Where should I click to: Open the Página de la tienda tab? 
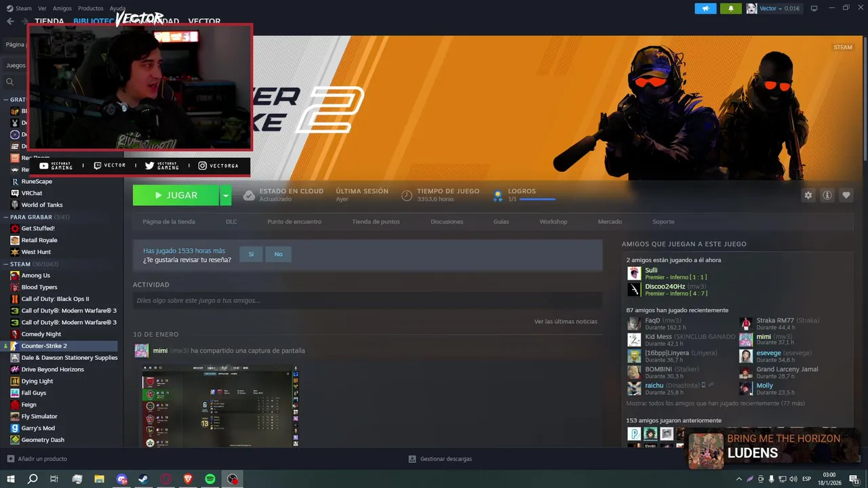(x=169, y=222)
